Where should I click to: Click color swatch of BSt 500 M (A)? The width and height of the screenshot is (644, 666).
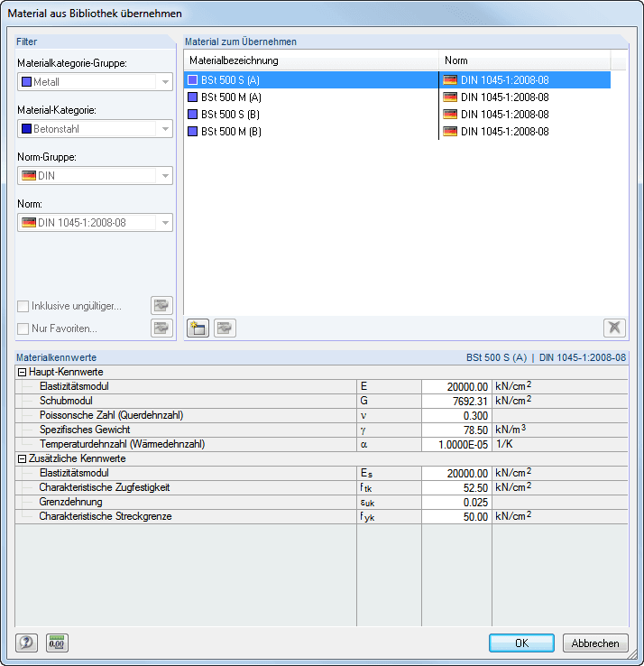pos(193,97)
